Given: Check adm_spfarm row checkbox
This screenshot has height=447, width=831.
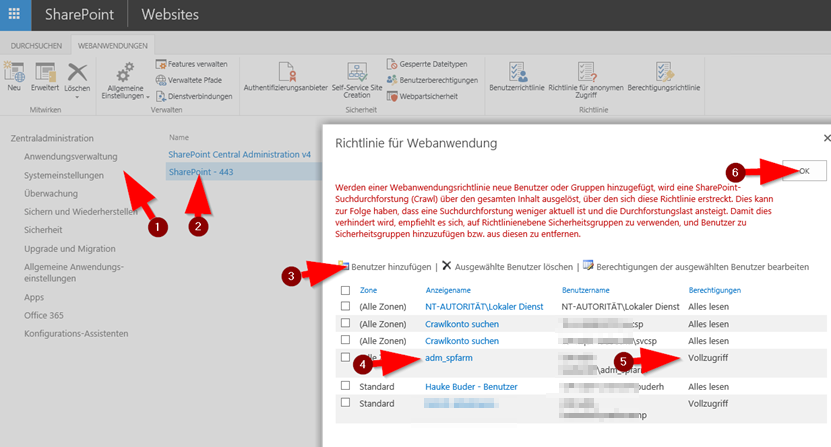Looking at the screenshot, I should tap(346, 357).
